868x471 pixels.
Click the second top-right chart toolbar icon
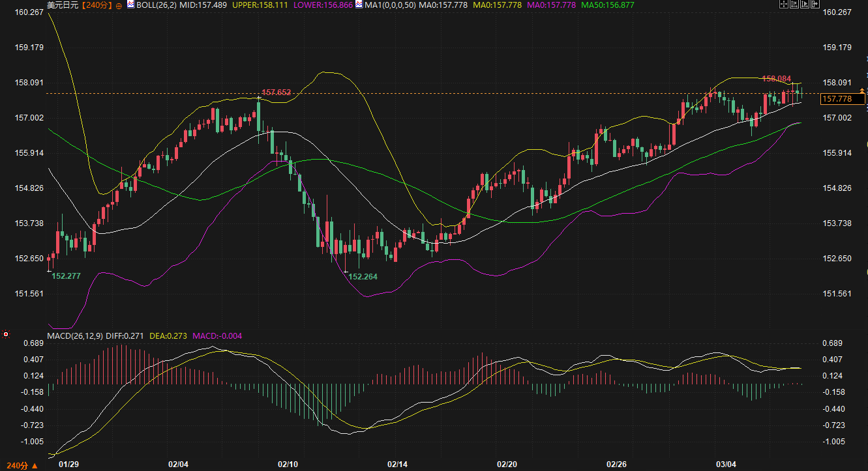tap(793, 5)
